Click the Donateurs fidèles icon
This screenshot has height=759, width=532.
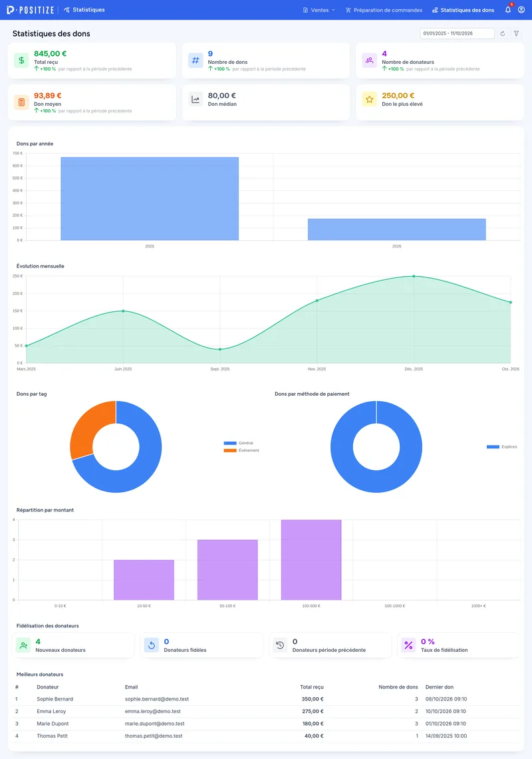point(152,645)
